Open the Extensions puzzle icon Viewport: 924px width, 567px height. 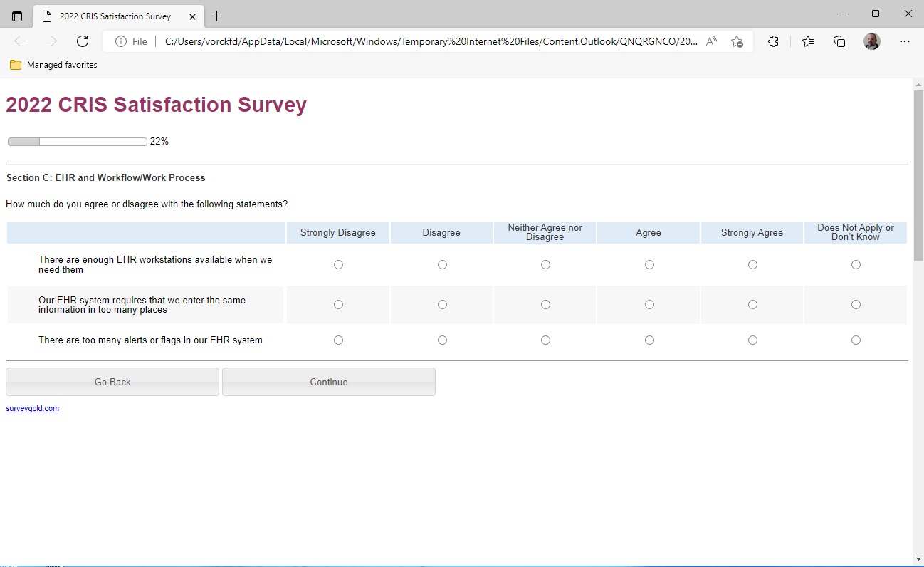(x=773, y=41)
